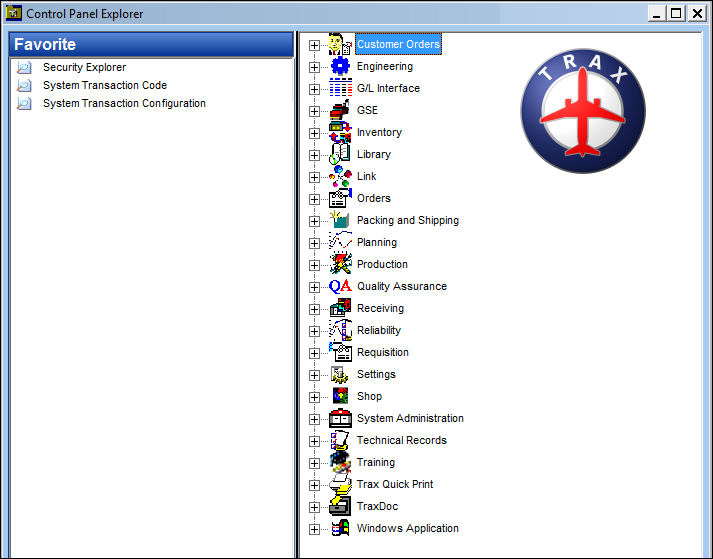
Task: Click the Training module icon
Action: [x=340, y=462]
